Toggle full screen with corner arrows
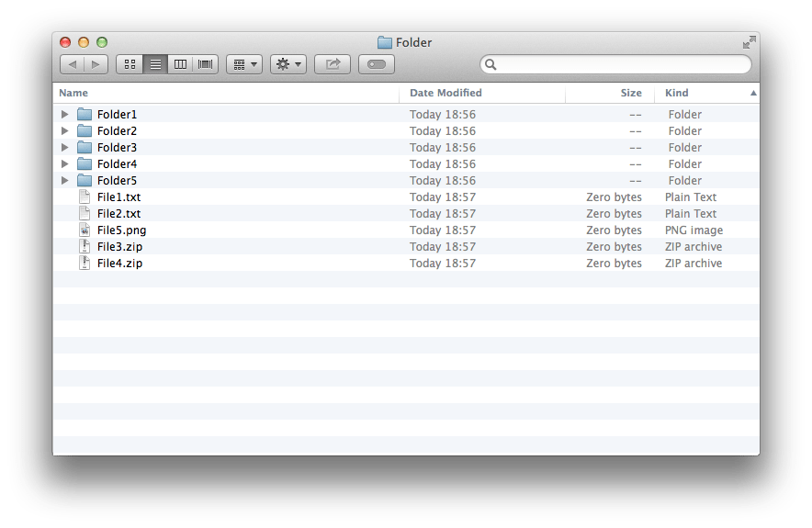Image resolution: width=812 pixels, height=528 pixels. [749, 42]
